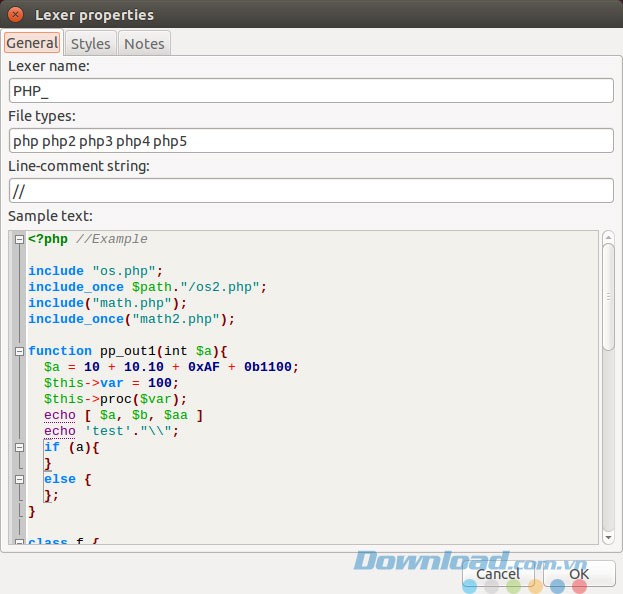
Task: Confirm with the OK button
Action: [578, 573]
